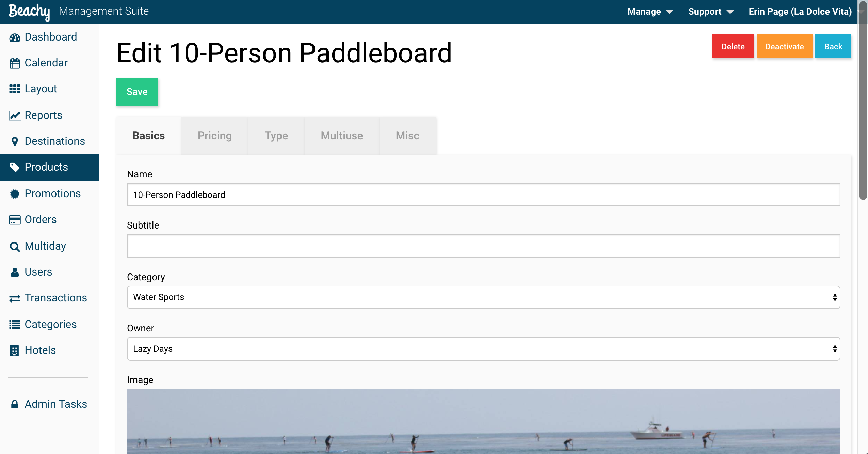This screenshot has height=454, width=868.
Task: Click into the Subtitle input field
Action: point(483,246)
